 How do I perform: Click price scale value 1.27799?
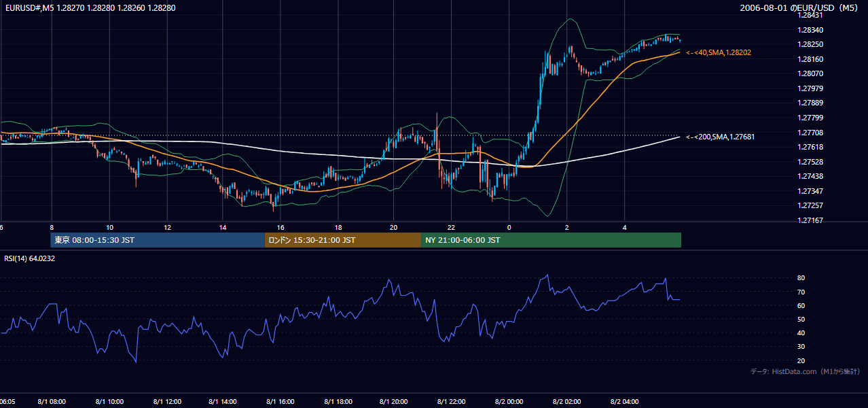[810, 118]
